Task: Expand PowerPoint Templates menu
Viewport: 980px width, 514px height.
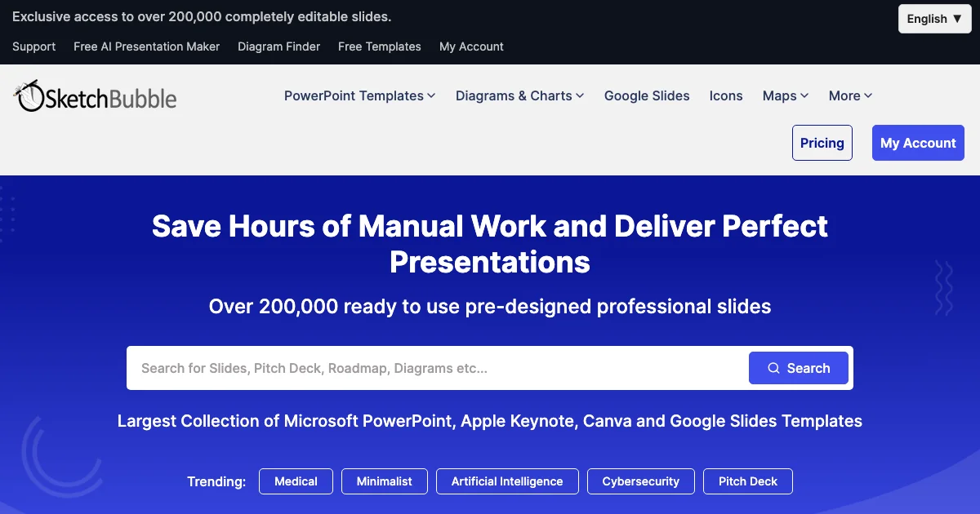Action: pyautogui.click(x=359, y=96)
